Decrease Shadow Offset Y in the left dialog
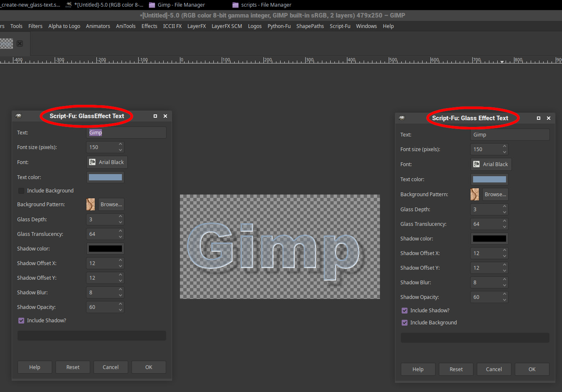 pos(120,281)
